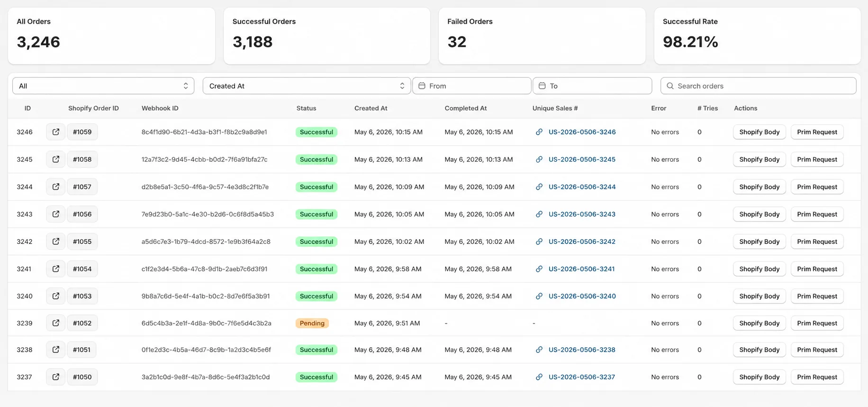Open sales link US-2026-0506-3240
Image resolution: width=868 pixels, height=407 pixels.
582,296
